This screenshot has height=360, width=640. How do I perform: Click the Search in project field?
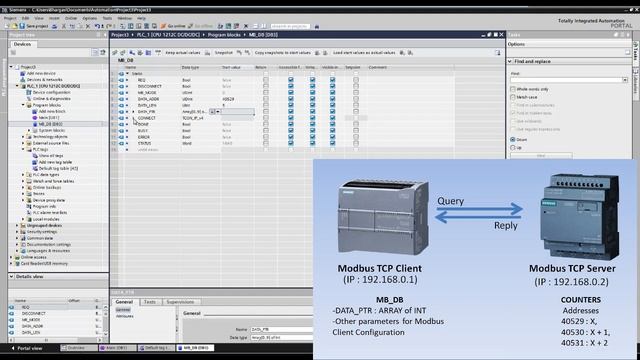coord(290,26)
